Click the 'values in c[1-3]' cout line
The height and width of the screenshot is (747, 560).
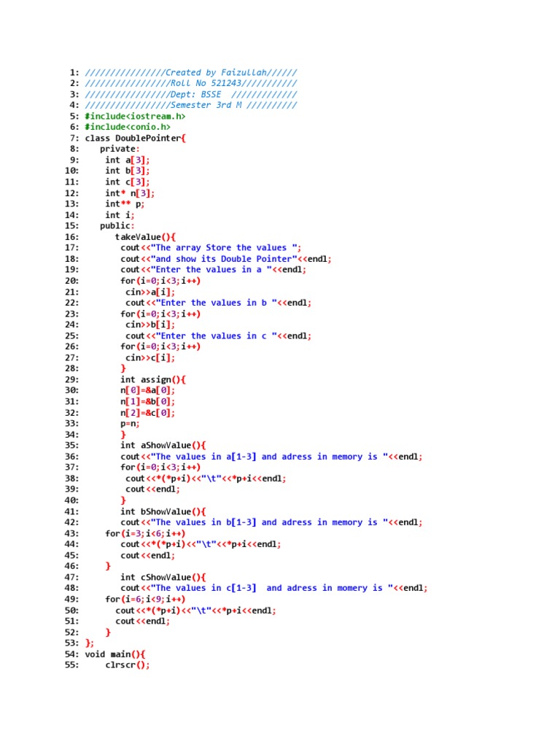[x=274, y=589]
